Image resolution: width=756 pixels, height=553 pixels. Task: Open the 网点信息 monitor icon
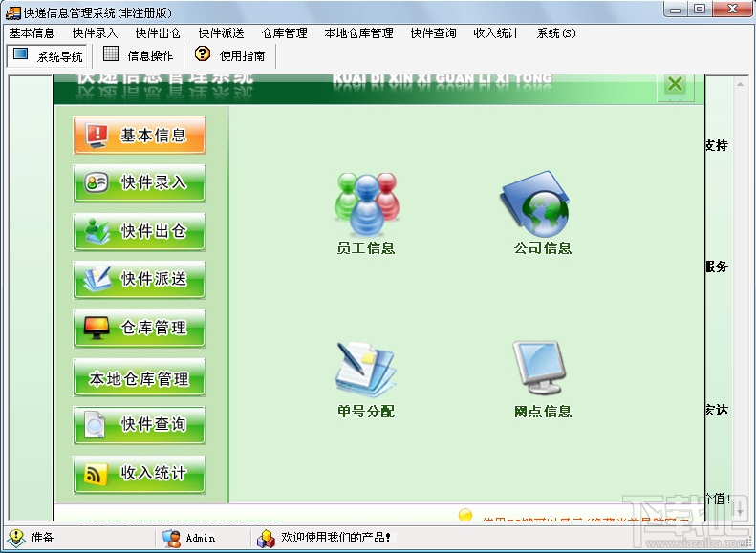pos(538,368)
